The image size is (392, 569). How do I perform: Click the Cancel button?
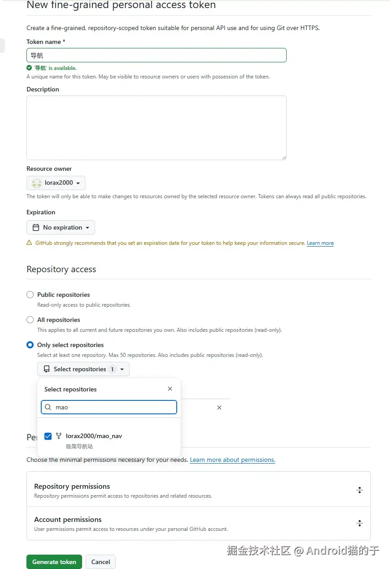click(x=100, y=562)
